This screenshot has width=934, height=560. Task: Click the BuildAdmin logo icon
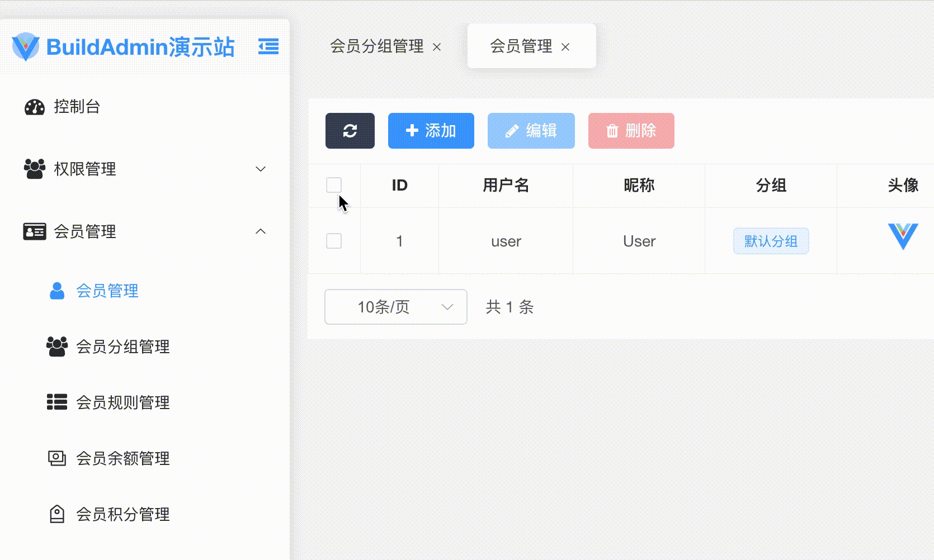[26, 46]
